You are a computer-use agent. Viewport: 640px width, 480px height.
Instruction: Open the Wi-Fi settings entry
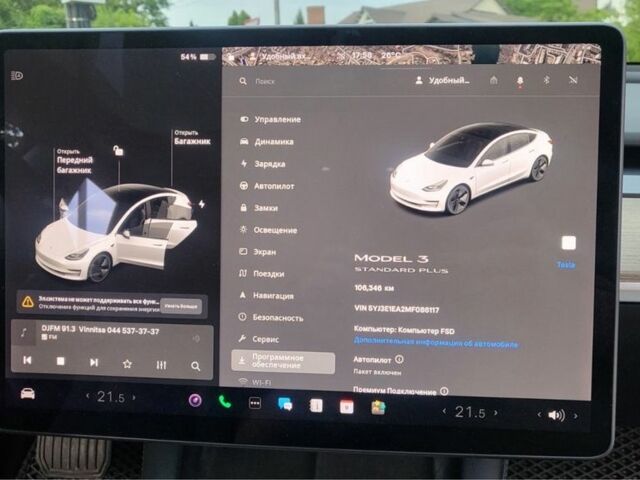point(255,382)
